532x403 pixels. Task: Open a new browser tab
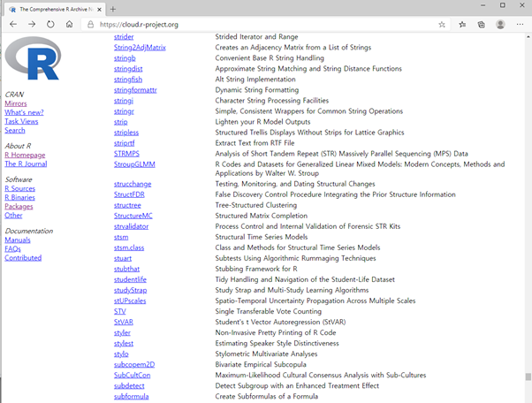113,10
